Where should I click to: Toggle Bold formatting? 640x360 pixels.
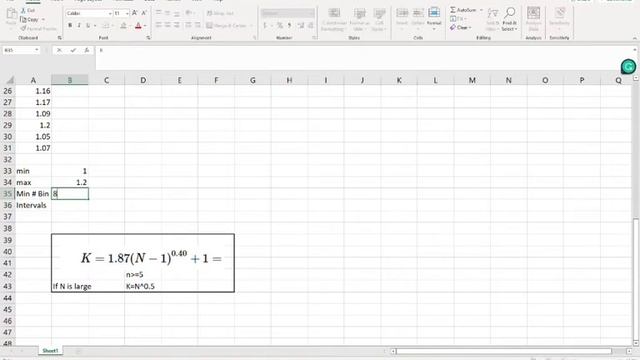click(x=70, y=25)
